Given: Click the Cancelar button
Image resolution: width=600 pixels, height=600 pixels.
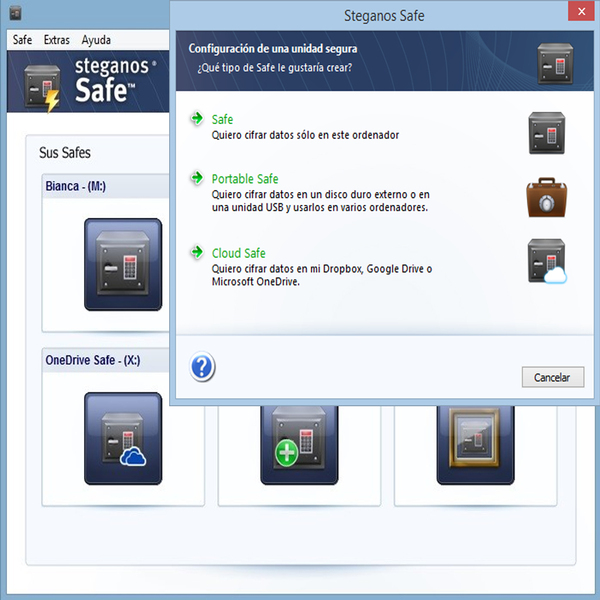Looking at the screenshot, I should [x=553, y=377].
